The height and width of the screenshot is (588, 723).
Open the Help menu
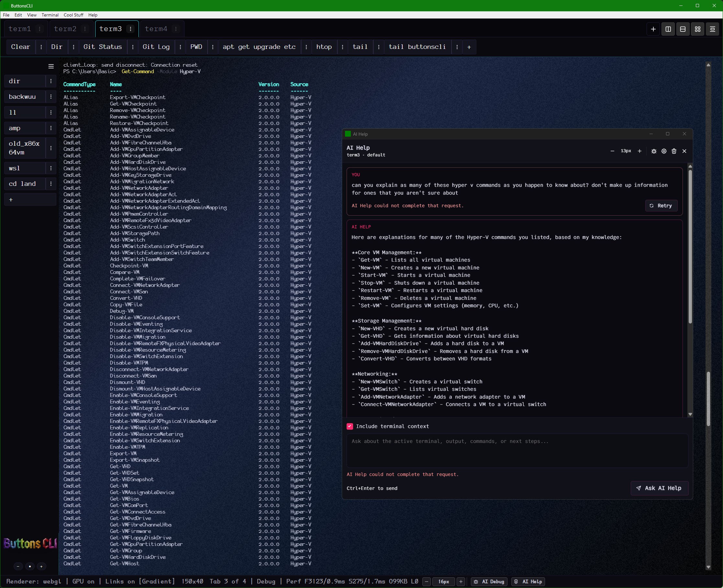pyautogui.click(x=93, y=15)
